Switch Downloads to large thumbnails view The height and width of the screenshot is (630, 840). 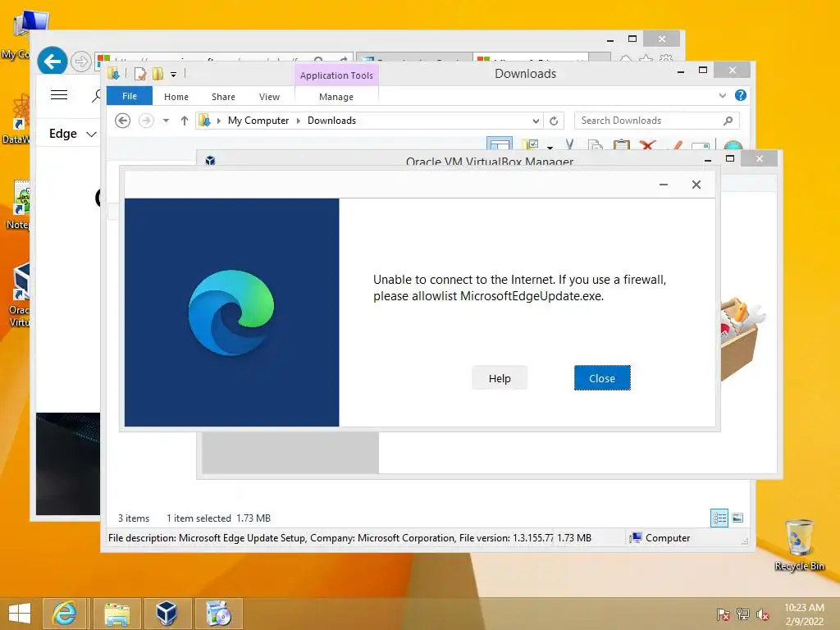coord(737,518)
